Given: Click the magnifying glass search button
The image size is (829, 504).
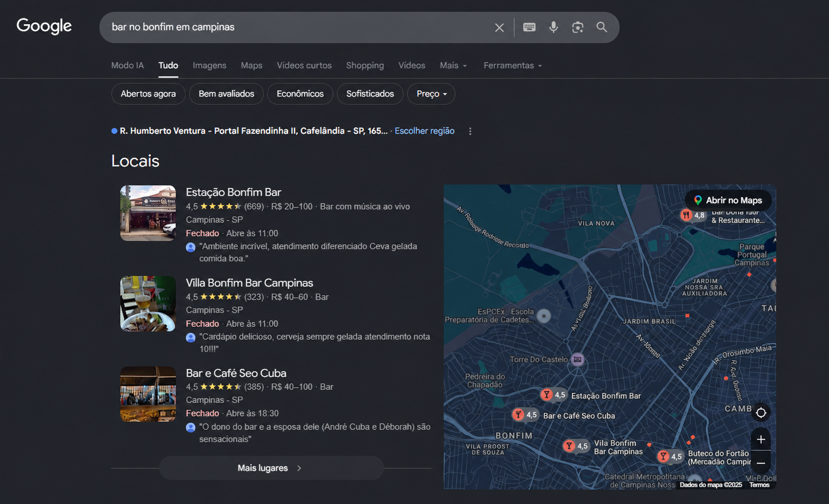Looking at the screenshot, I should pos(602,27).
